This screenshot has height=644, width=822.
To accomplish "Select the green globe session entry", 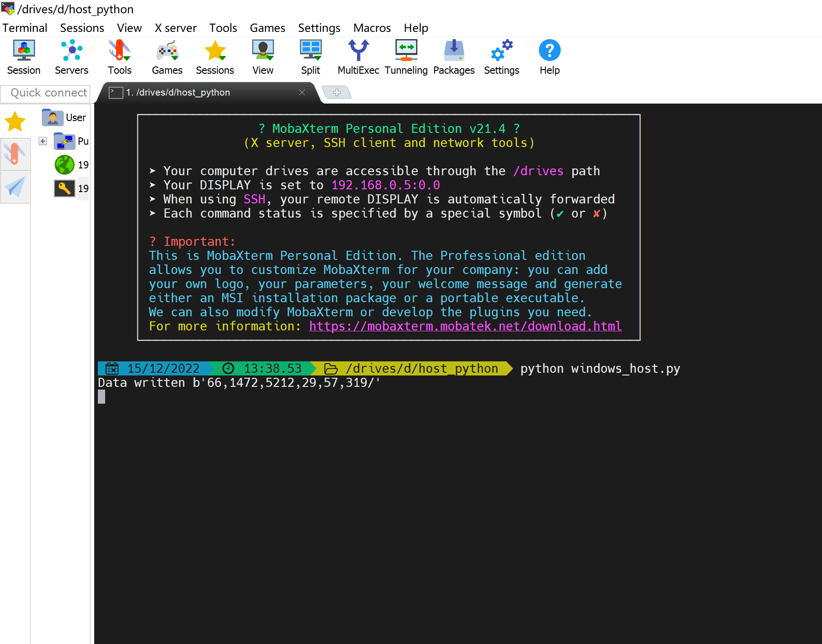I will point(65,165).
